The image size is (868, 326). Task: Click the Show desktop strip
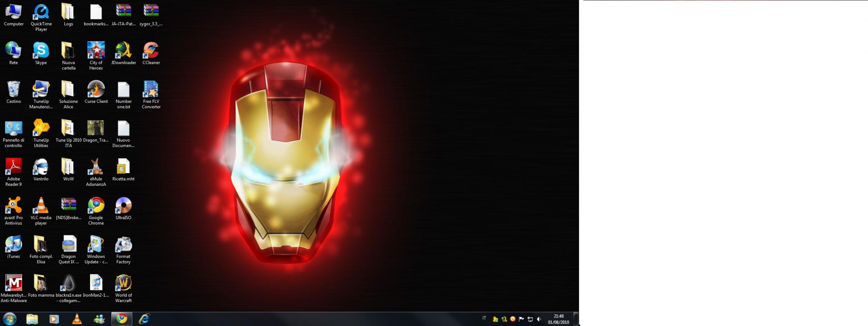(576, 319)
